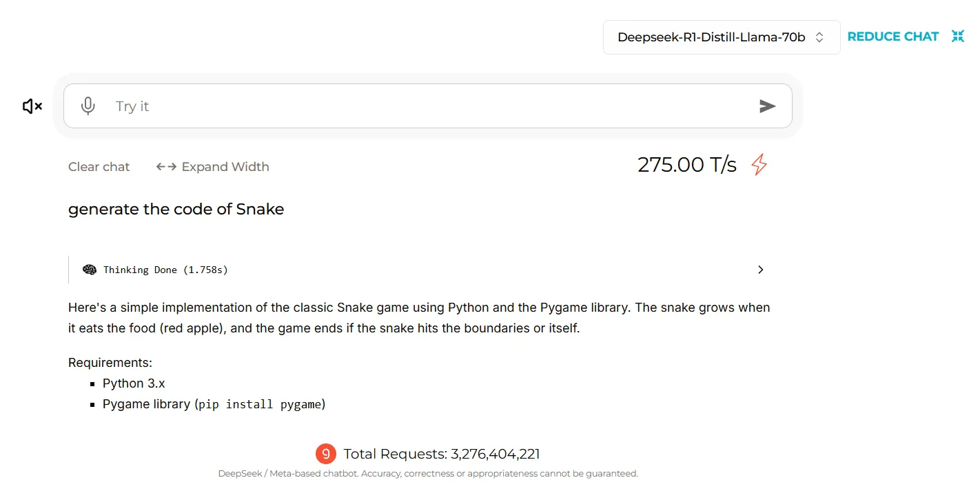Click the teal collapse arrows icon
The image size is (980, 500).
957,37
